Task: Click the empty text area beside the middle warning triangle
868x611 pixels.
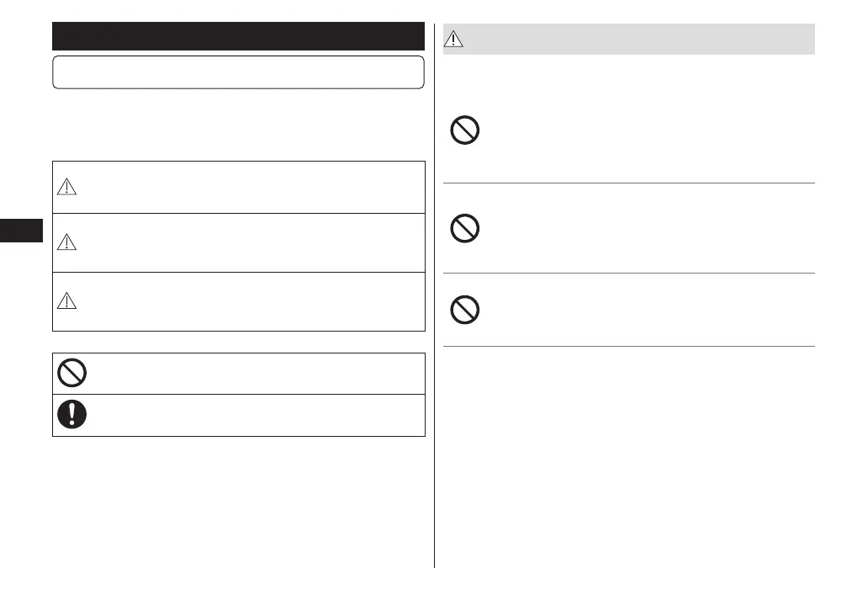Action: click(x=252, y=242)
